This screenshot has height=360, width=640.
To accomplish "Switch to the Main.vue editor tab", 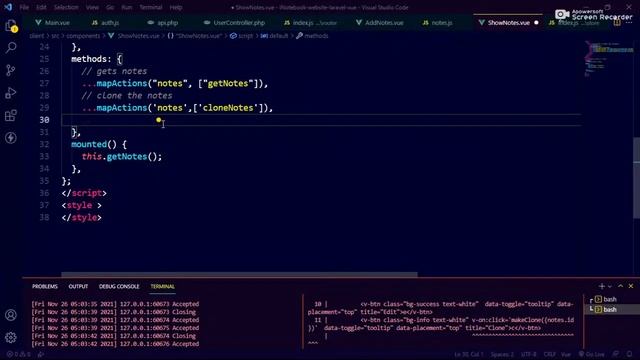I will (x=53, y=23).
